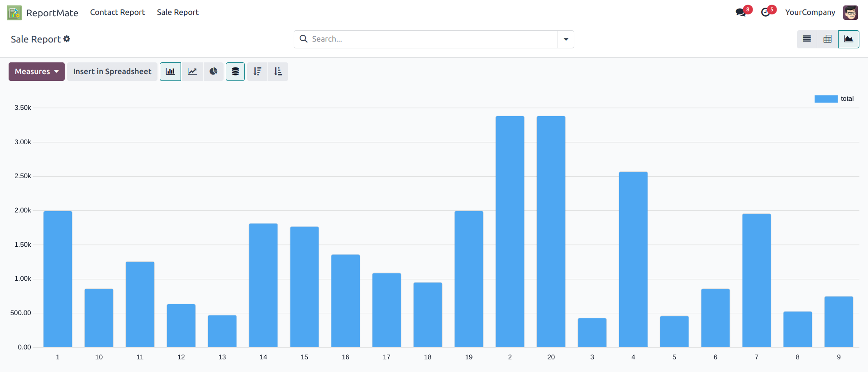Image resolution: width=868 pixels, height=372 pixels.
Task: Open the Contact Report menu
Action: point(117,12)
